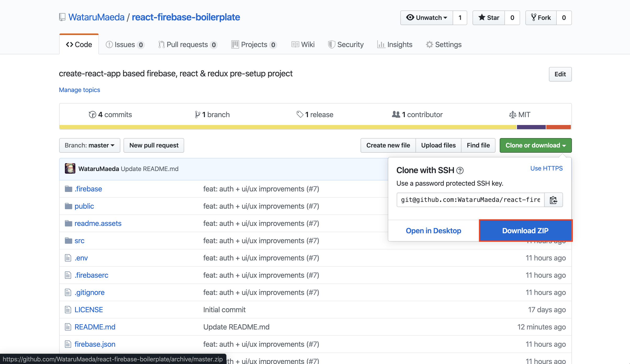Click the .firebaserc file icon

[68, 275]
